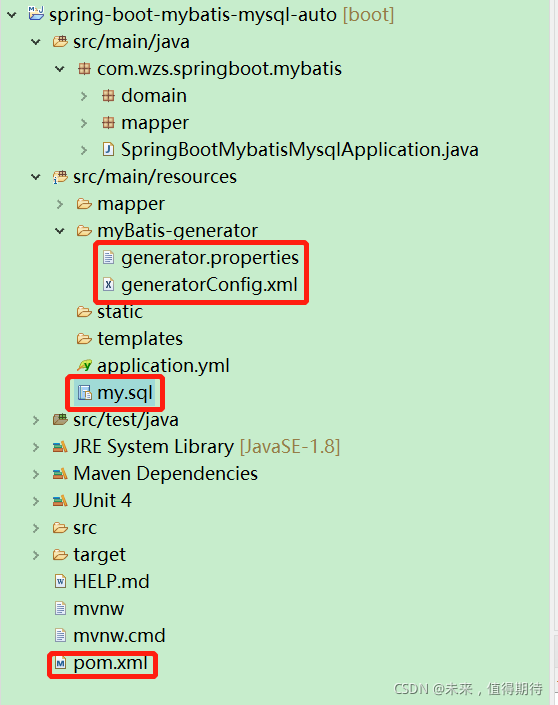The width and height of the screenshot is (558, 705).
Task: Click the src/main/resources folder icon
Action: [60, 177]
